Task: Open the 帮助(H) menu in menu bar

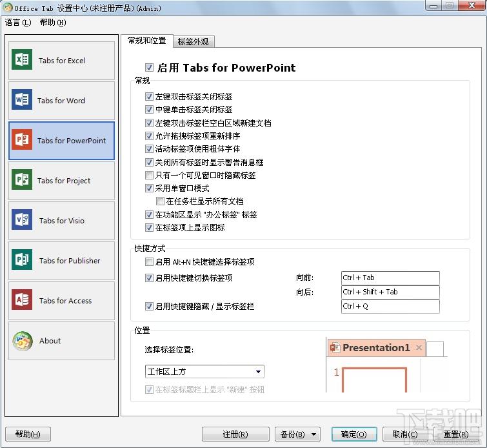Action: point(53,23)
